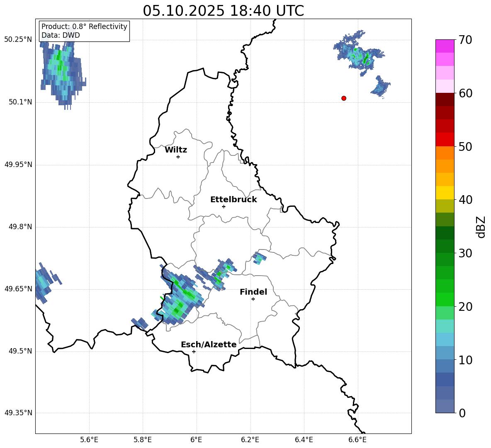The width and height of the screenshot is (491, 448).
Task: Click the colorbar value 10
Action: pos(465,360)
